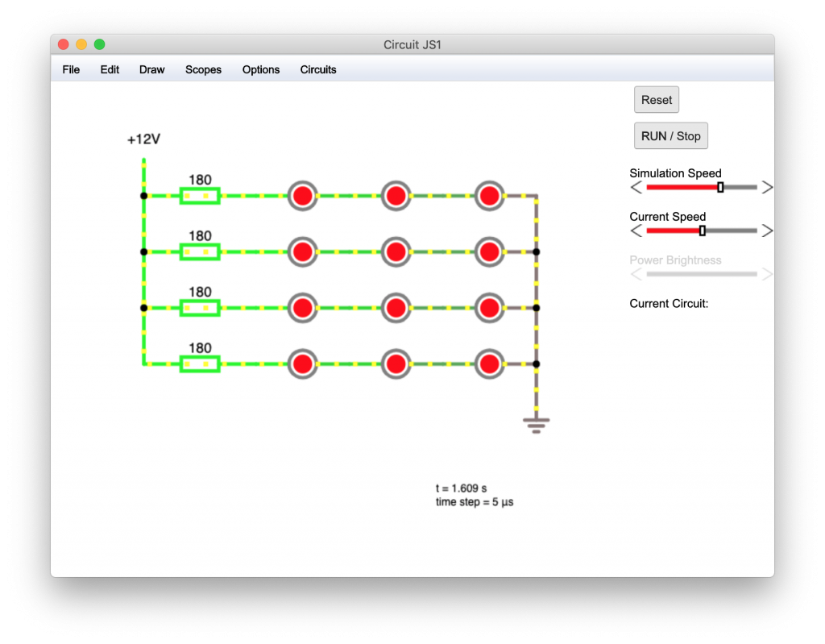Click the time step = 5 µs text
The image size is (825, 644).
(x=474, y=502)
